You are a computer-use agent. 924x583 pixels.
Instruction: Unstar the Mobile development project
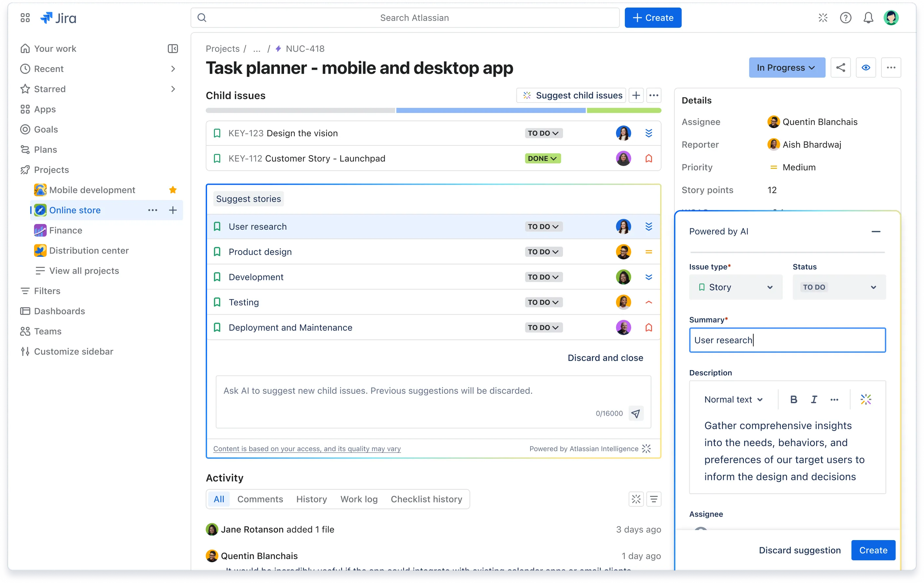tap(173, 189)
